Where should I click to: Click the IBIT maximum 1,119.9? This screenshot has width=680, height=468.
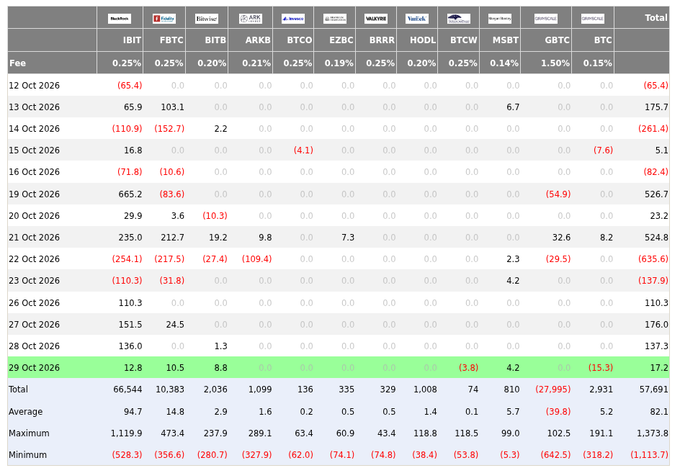coord(126,433)
